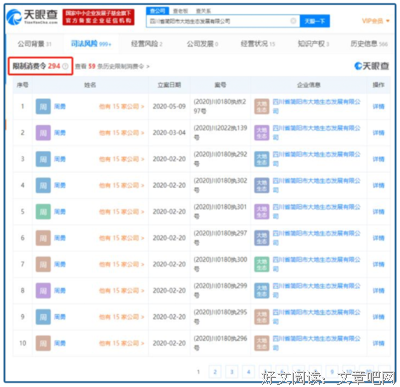400x387 pixels.
Task: Open the 周贵 name link in row 1
Action: coord(60,106)
